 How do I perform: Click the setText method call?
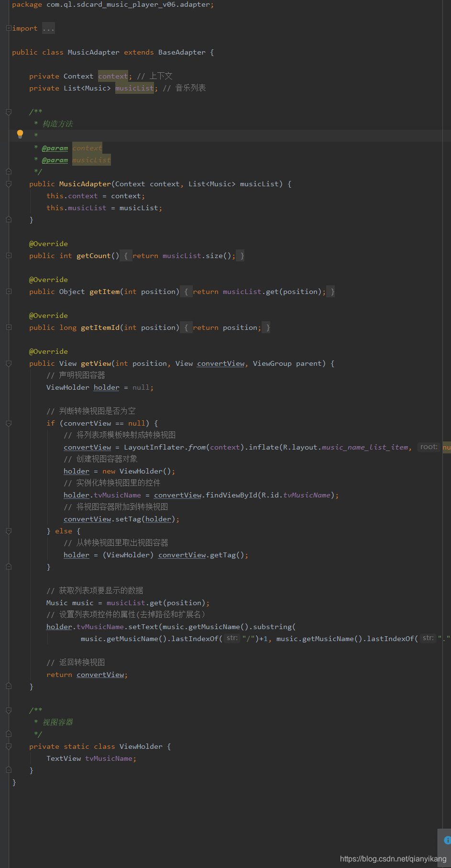click(x=143, y=627)
